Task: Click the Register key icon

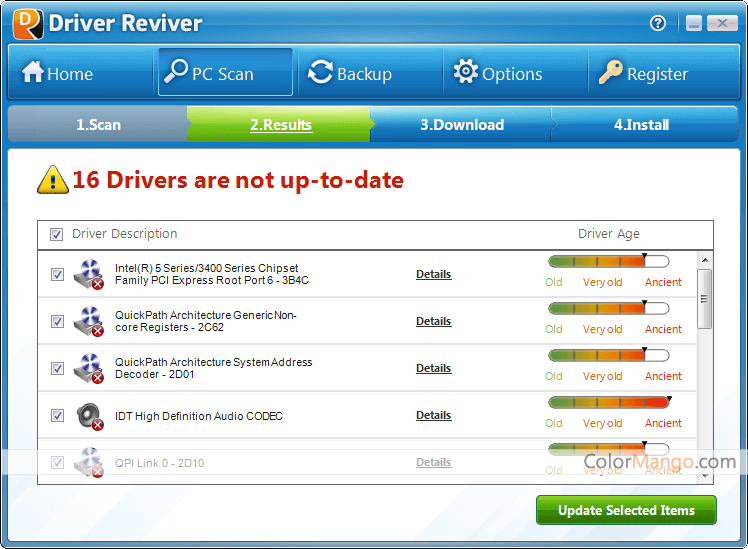Action: (611, 72)
